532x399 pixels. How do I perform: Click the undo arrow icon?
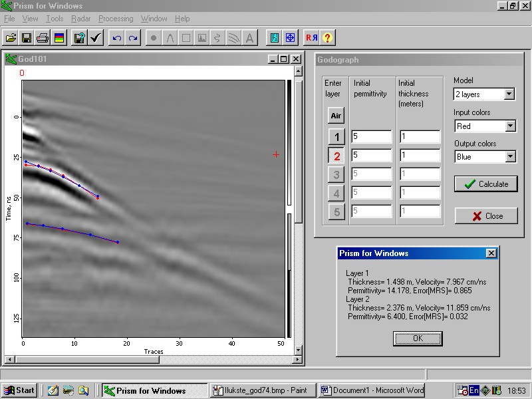tap(117, 38)
